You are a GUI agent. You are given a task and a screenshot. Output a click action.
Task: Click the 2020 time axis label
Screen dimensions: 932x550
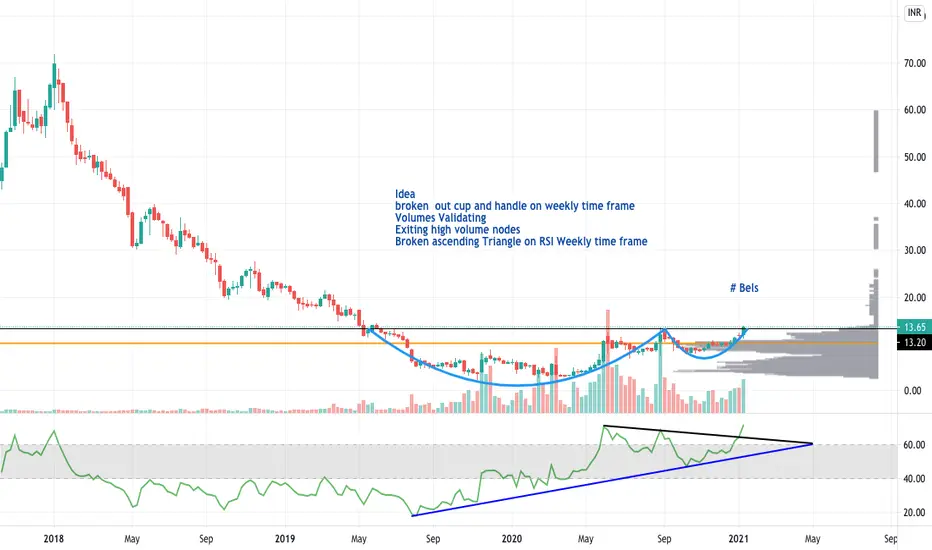(512, 539)
